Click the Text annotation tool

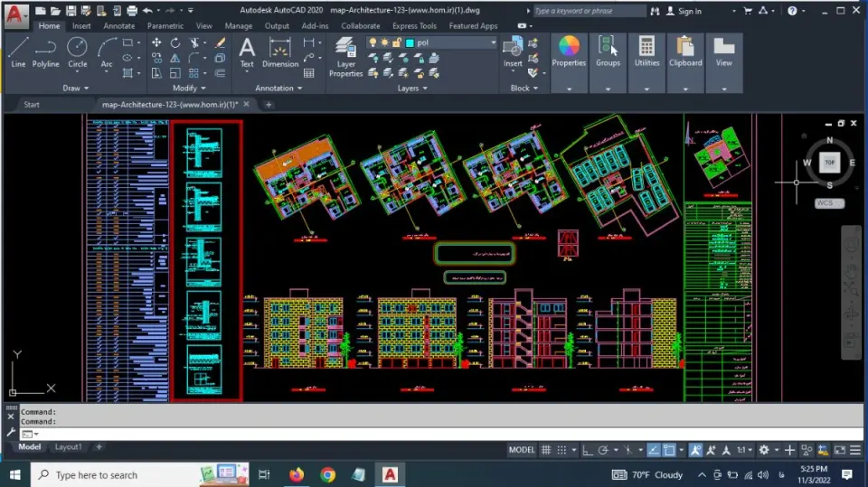coord(247,52)
